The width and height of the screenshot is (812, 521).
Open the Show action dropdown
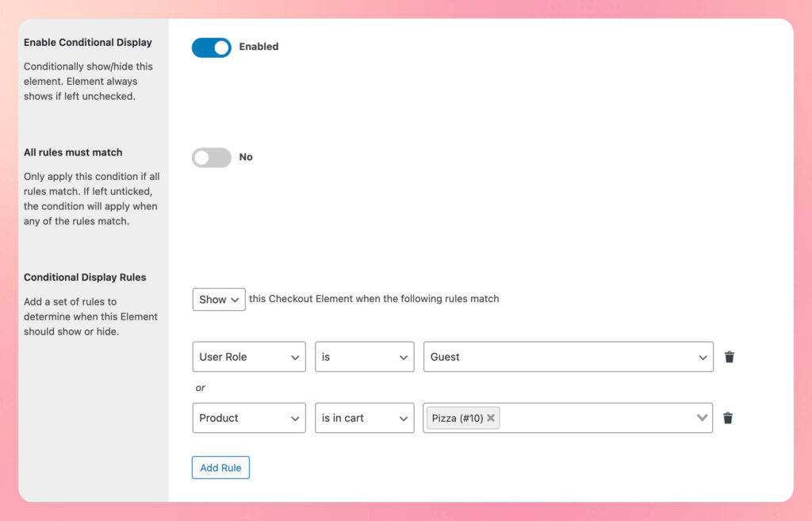click(218, 299)
